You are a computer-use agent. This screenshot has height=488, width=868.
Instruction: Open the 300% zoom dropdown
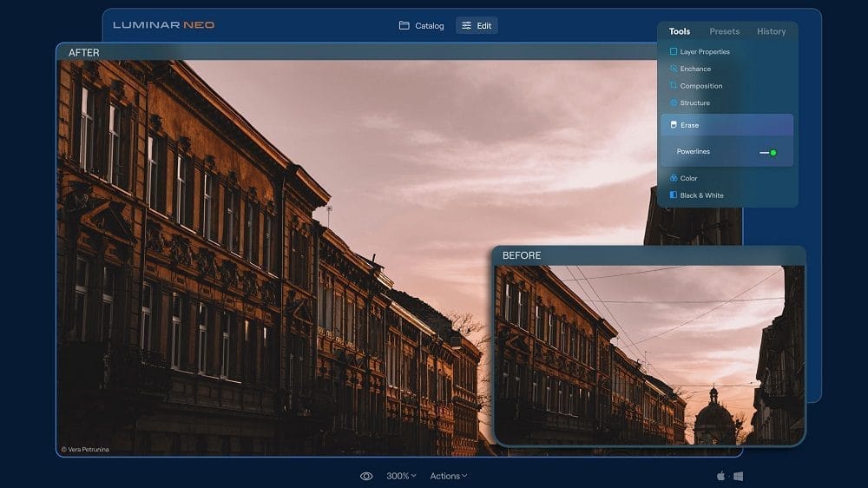[401, 476]
